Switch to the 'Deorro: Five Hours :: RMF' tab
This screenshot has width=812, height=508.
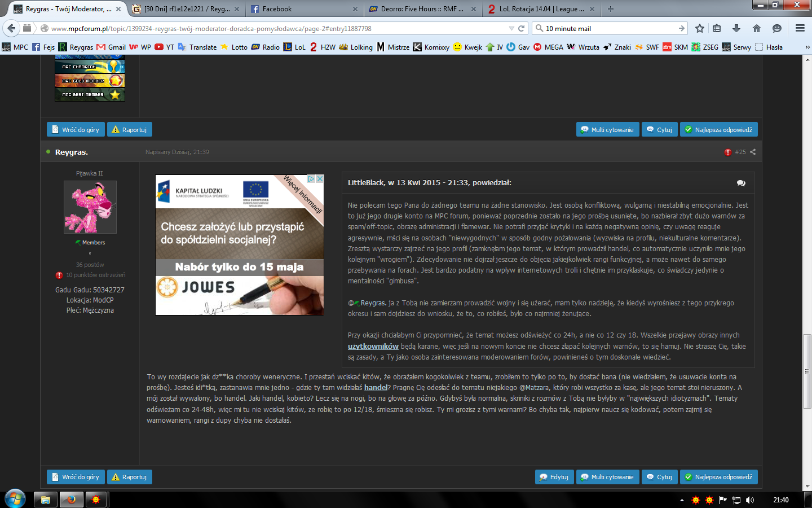[x=422, y=9]
